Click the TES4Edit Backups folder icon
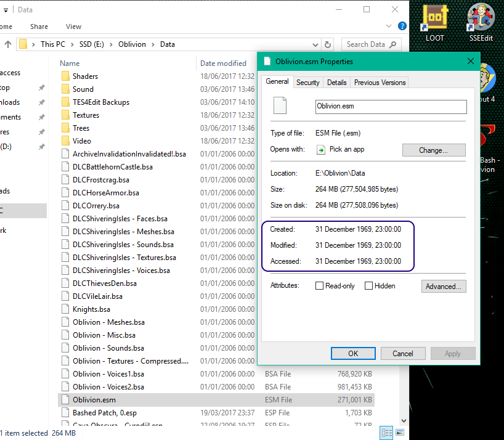 click(65, 102)
